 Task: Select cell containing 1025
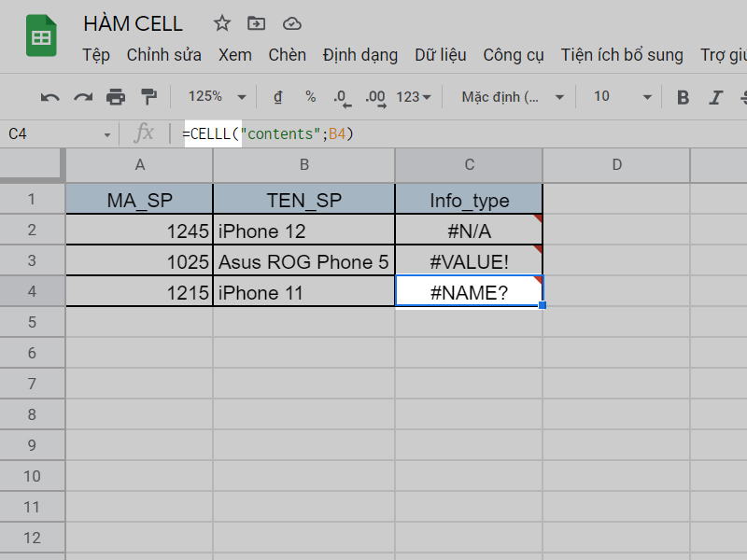[139, 261]
